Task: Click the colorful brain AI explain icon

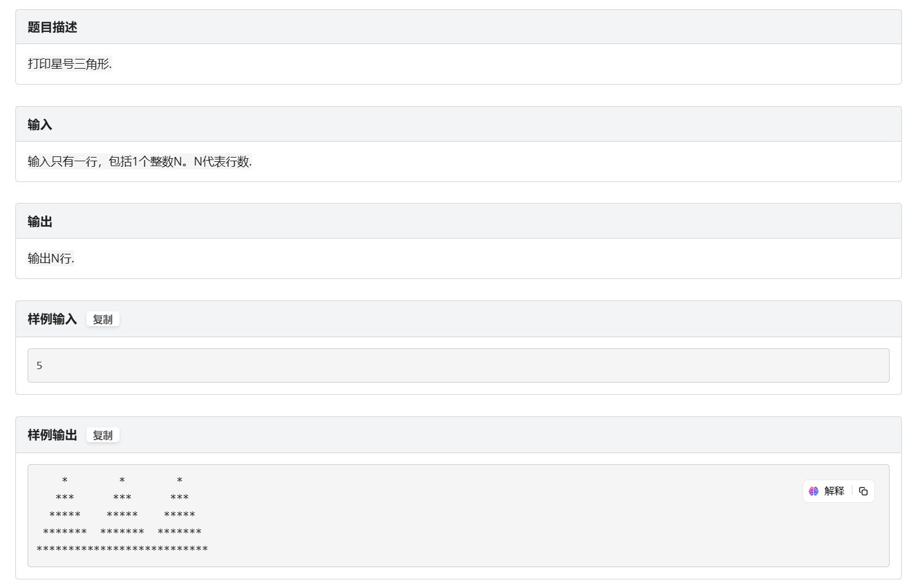Action: [814, 491]
